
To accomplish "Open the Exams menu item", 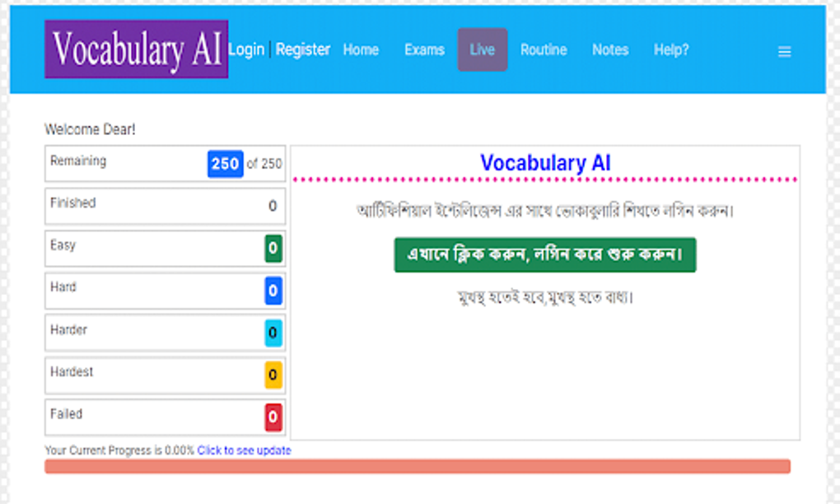I will pos(424,49).
